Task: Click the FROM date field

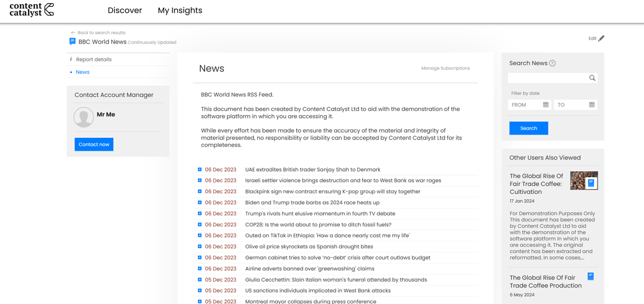Action: coord(530,105)
